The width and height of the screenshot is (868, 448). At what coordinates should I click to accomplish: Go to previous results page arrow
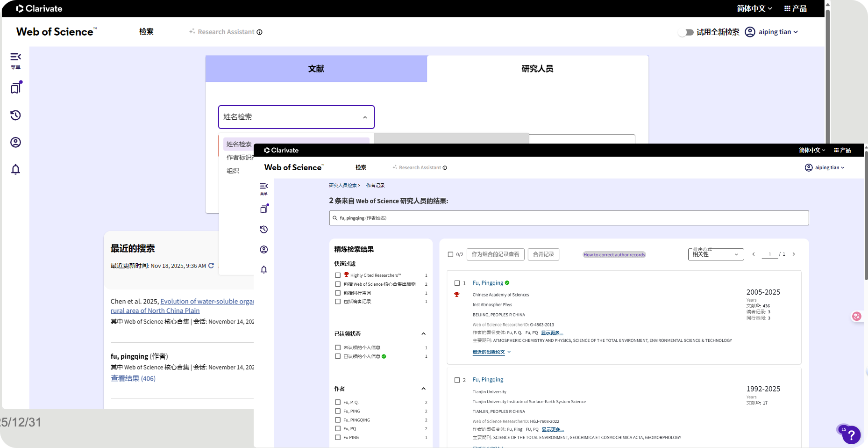point(754,254)
